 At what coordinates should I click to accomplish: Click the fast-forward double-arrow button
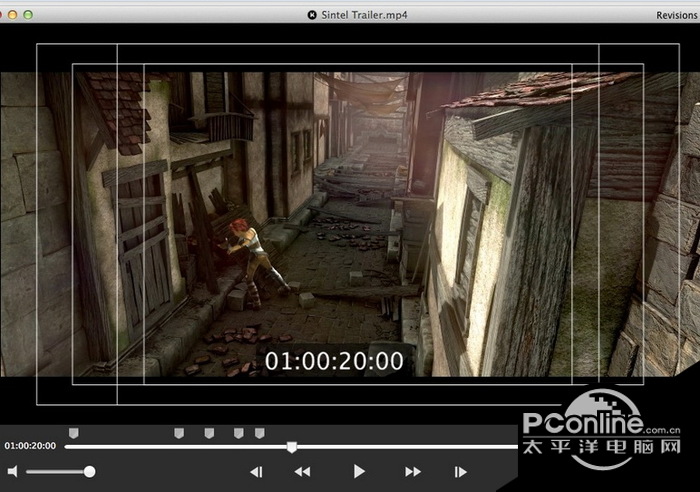pyautogui.click(x=412, y=472)
